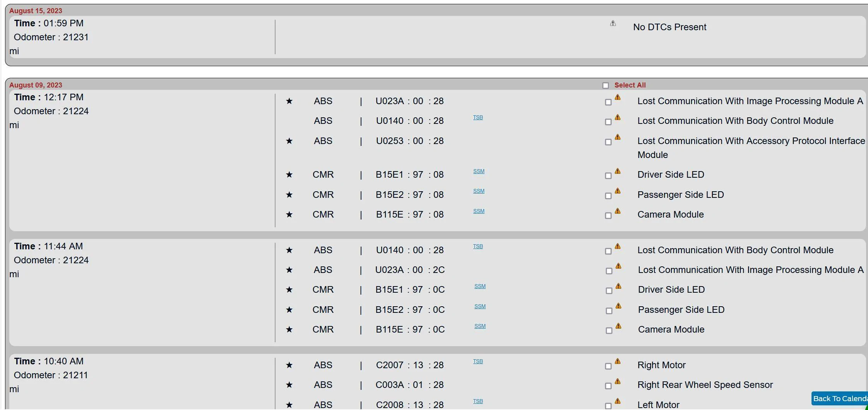Click the star icon on U0253:00:28

click(x=289, y=141)
